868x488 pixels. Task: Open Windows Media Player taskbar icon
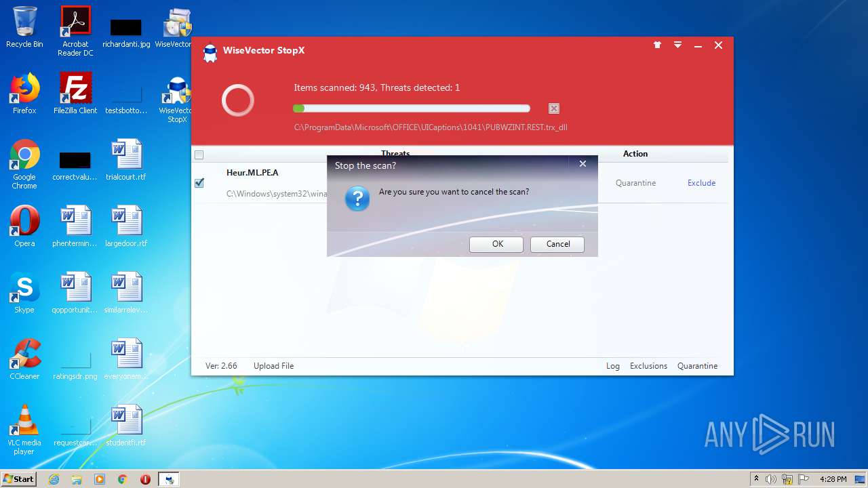[100, 479]
